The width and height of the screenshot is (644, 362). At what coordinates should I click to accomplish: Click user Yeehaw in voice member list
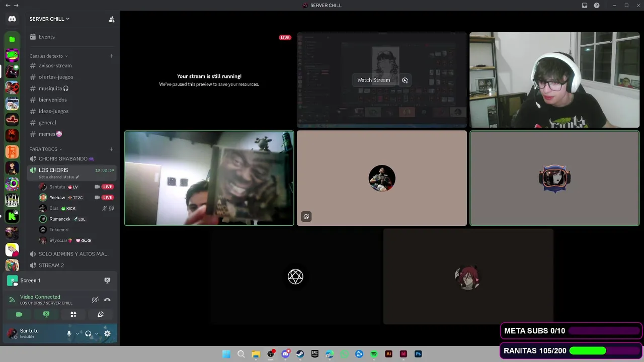(x=76, y=198)
